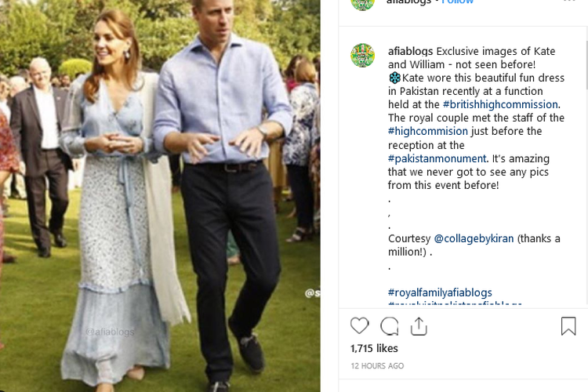
Task: View who liked via 1,715 likes
Action: click(374, 348)
